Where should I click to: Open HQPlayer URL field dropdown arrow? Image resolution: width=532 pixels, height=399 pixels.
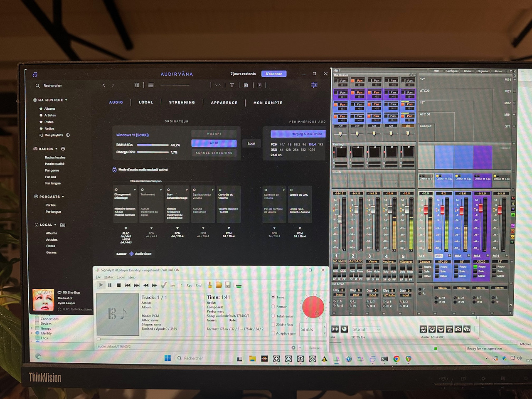point(301,347)
